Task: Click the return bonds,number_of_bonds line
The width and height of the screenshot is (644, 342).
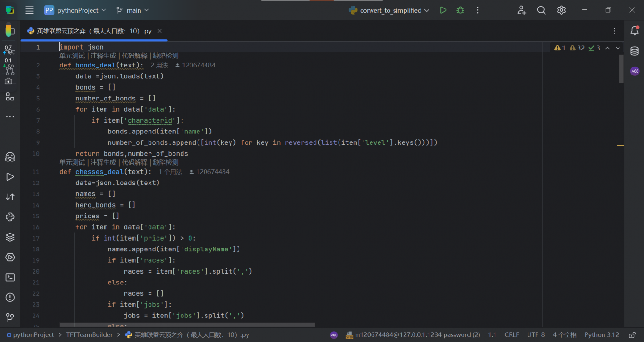Action: pos(132,153)
